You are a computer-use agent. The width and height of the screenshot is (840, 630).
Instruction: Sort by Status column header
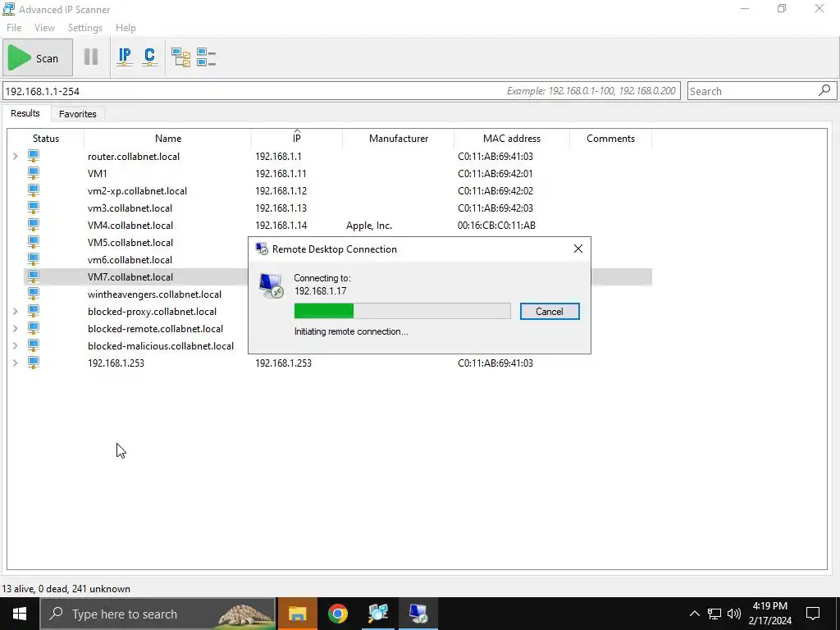tap(46, 138)
